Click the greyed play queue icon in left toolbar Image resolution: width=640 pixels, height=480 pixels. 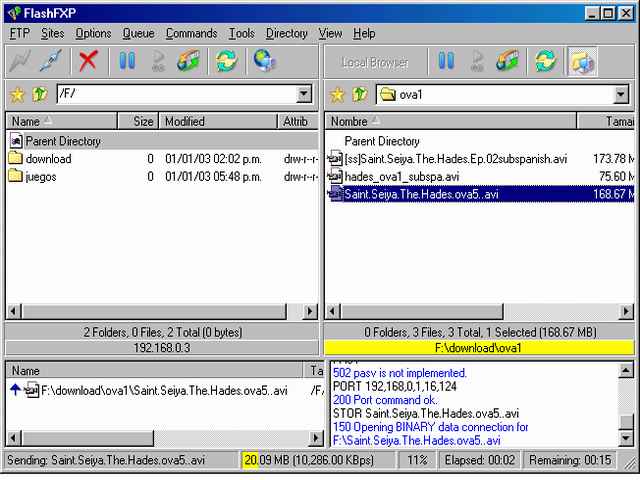(x=158, y=61)
